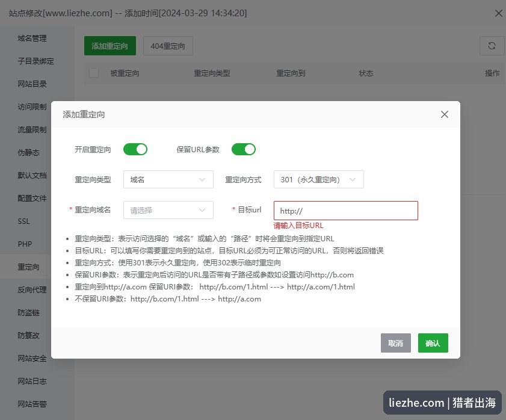The width and height of the screenshot is (506, 420).
Task: Click the 被重定向 column header
Action: pyautogui.click(x=125, y=73)
